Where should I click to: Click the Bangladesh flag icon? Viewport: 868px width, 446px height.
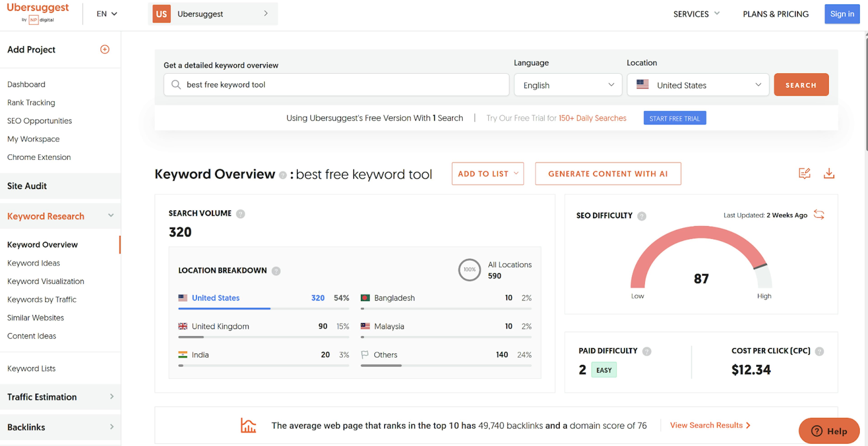click(x=365, y=298)
